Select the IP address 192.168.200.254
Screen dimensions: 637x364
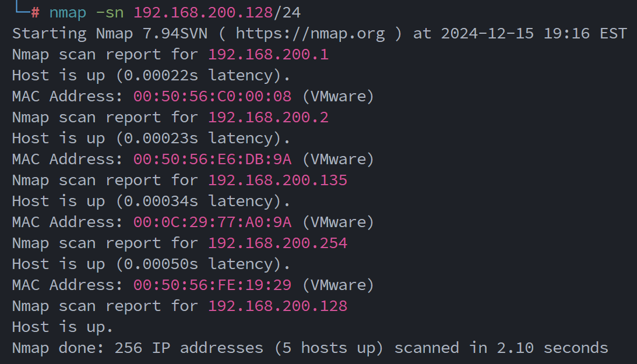277,243
